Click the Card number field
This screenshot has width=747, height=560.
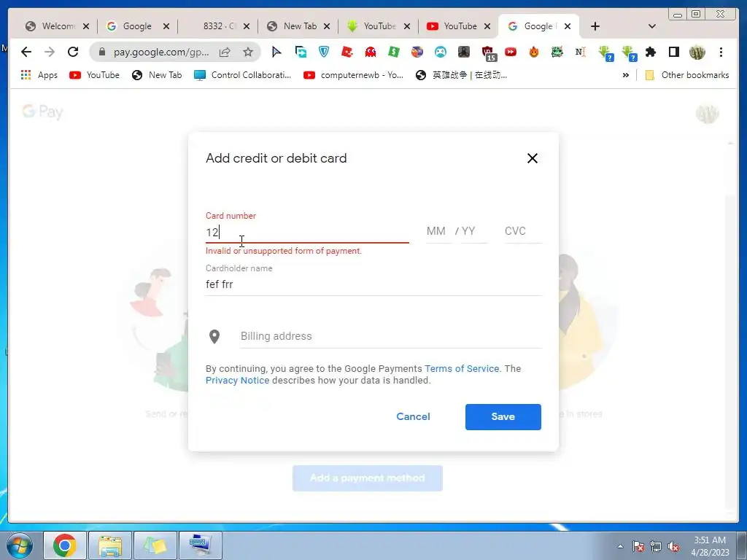pyautogui.click(x=307, y=232)
